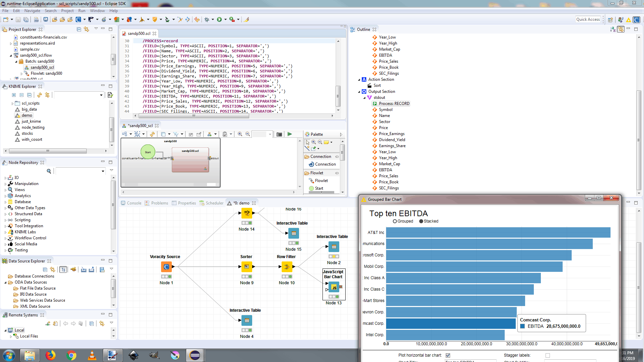Image resolution: width=644 pixels, height=362 pixels.
Task: Open the JavaScript Bar Chart node
Action: click(334, 287)
